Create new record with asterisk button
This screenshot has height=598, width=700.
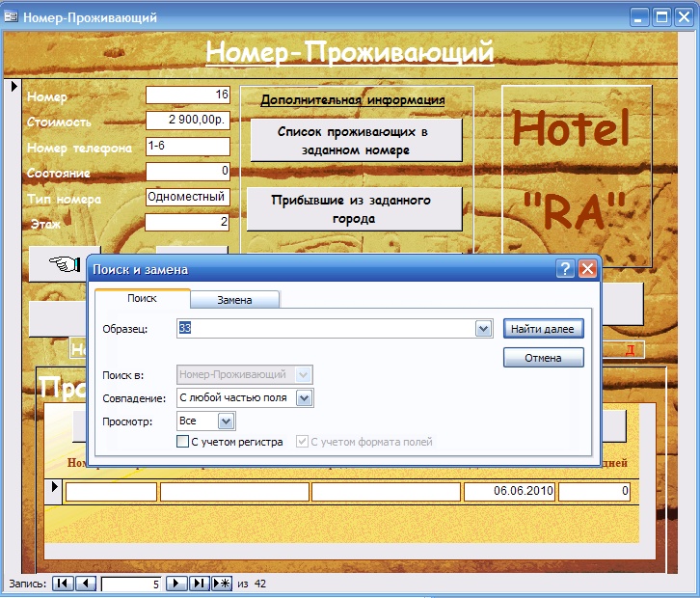222,584
